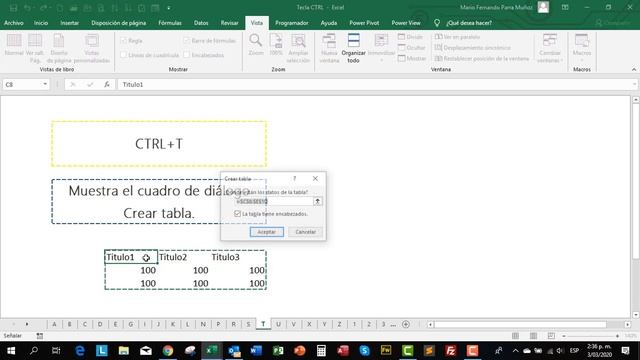The height and width of the screenshot is (360, 640).
Task: Customize the quick access toolbar dropdown
Action: pos(169,8)
